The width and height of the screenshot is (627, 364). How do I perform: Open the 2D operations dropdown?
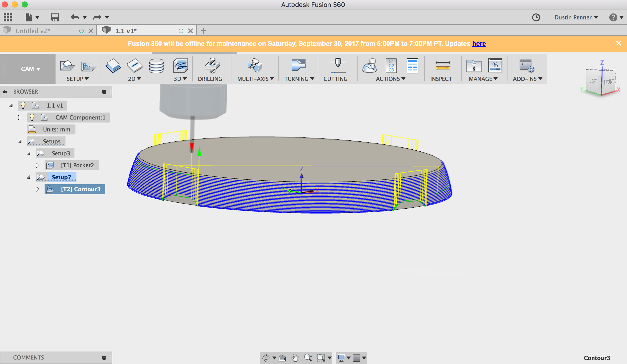(x=134, y=79)
